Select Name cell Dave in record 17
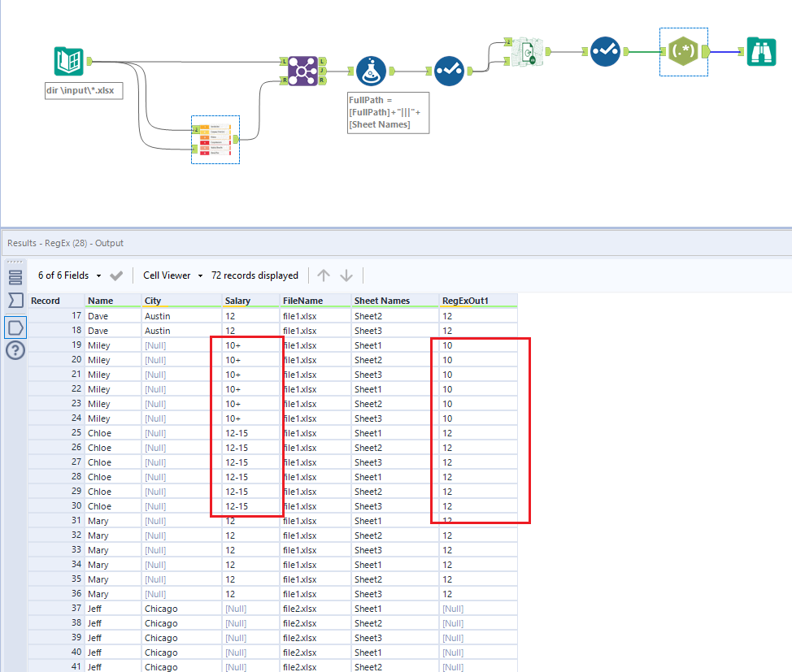 113,316
